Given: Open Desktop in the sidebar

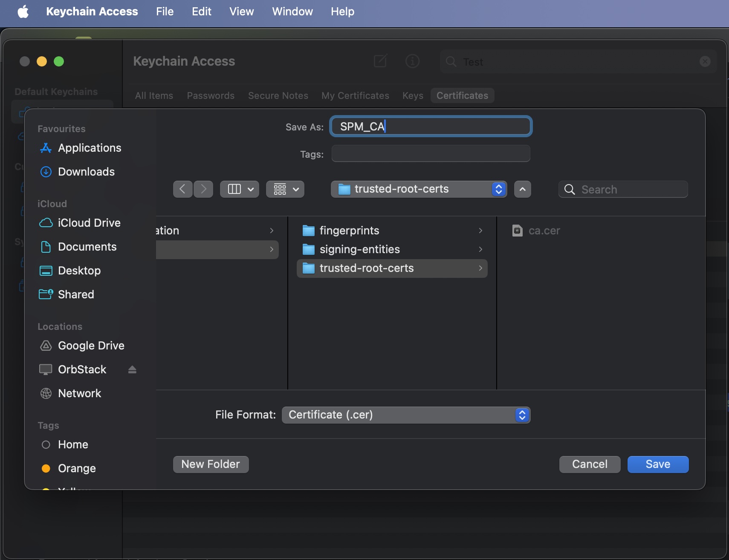Looking at the screenshot, I should pyautogui.click(x=70, y=271).
